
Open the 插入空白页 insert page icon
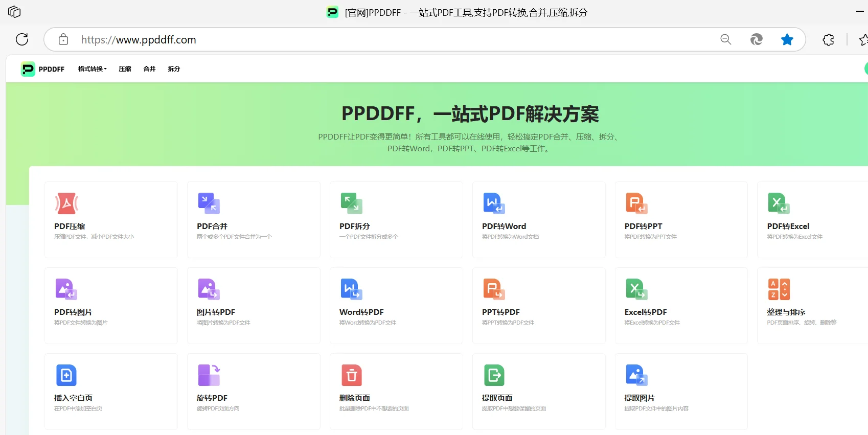pos(66,375)
